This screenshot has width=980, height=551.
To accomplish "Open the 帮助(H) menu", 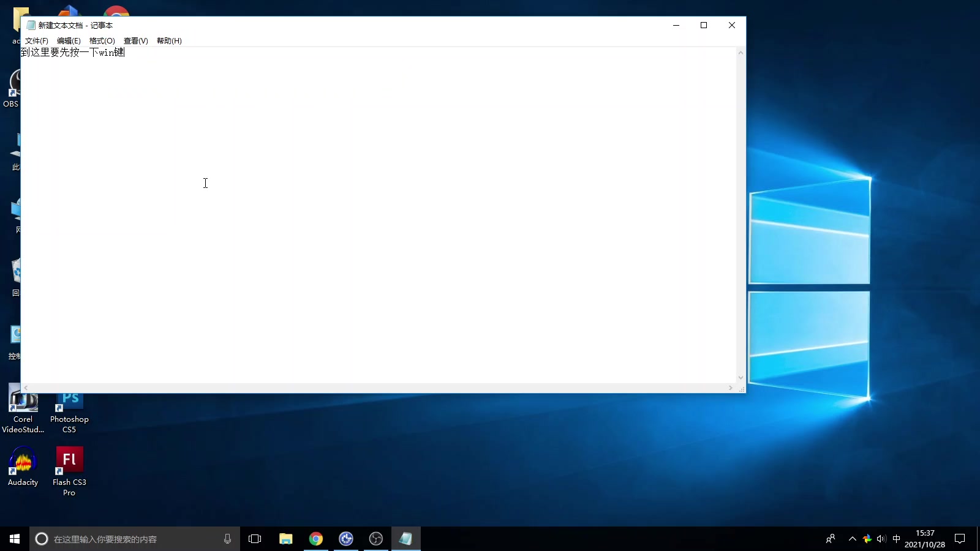I will [169, 41].
